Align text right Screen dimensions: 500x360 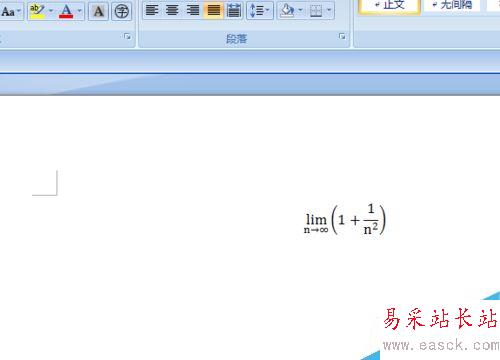click(x=193, y=10)
